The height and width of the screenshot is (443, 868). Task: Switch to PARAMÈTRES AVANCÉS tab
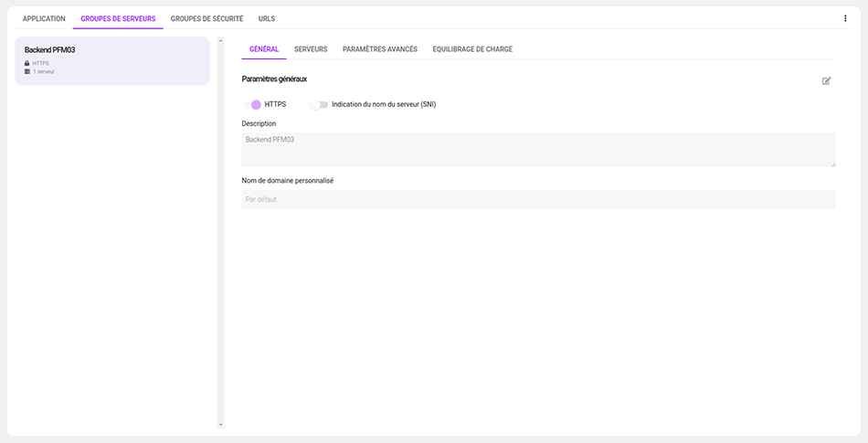coord(379,49)
